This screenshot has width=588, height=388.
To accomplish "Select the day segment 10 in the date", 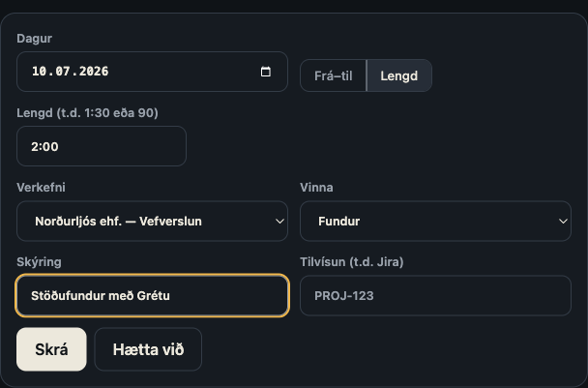I will coord(39,72).
